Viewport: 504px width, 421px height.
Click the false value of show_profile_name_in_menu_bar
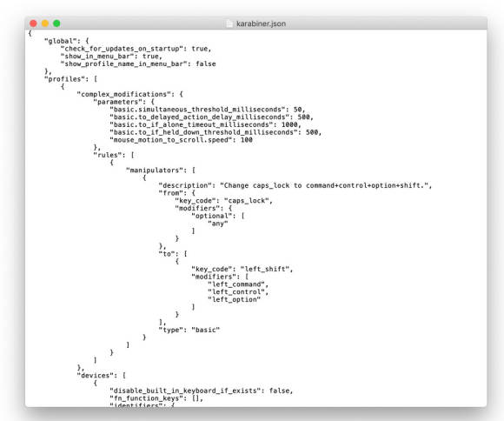[x=206, y=63]
